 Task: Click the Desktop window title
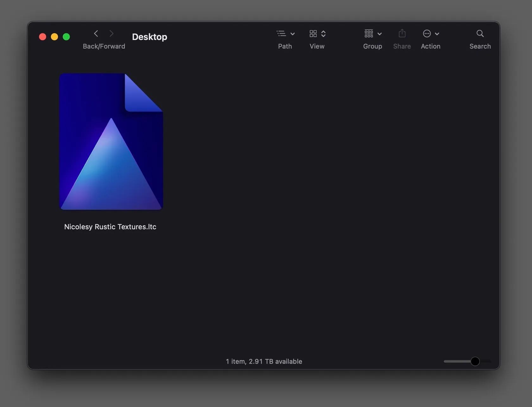(x=149, y=37)
